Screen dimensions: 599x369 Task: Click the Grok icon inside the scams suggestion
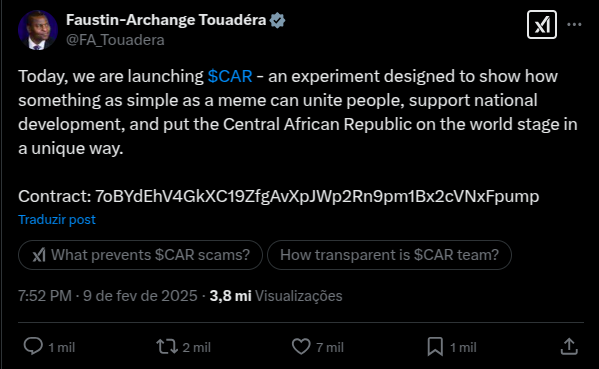(39, 255)
